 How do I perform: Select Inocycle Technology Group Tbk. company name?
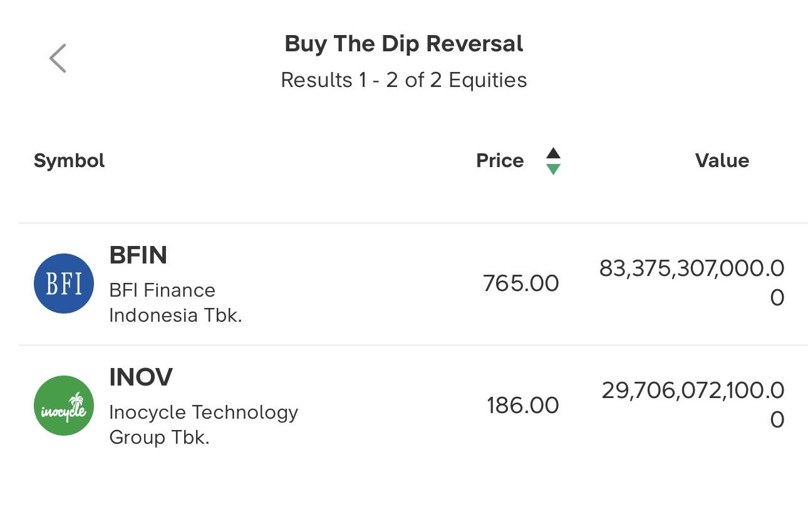pos(203,424)
